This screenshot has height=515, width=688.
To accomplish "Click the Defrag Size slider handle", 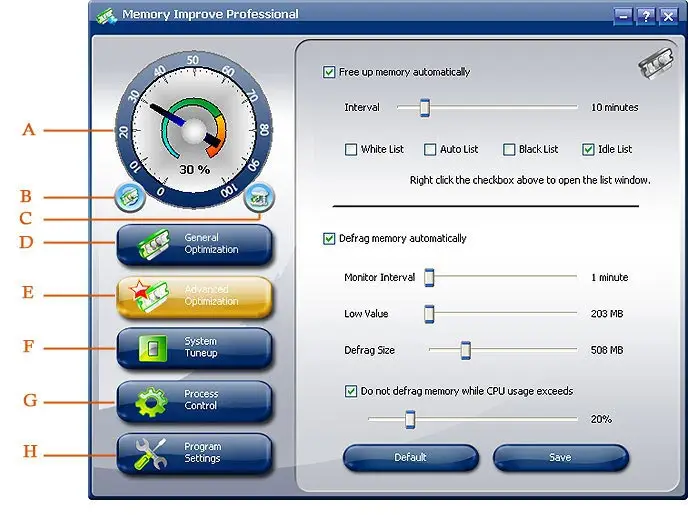I will [466, 350].
